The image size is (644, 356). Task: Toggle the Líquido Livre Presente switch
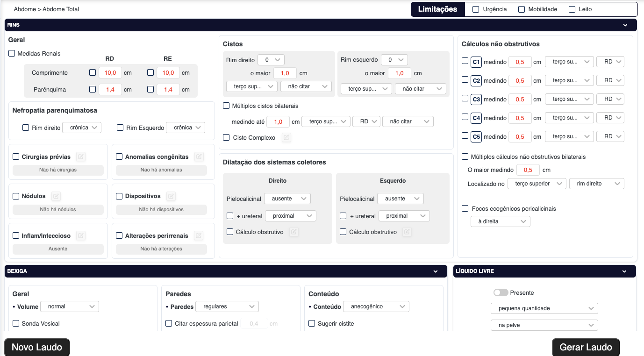point(501,292)
